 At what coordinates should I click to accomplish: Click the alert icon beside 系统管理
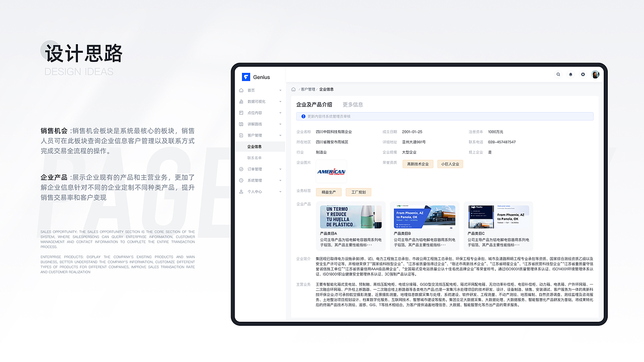click(241, 180)
